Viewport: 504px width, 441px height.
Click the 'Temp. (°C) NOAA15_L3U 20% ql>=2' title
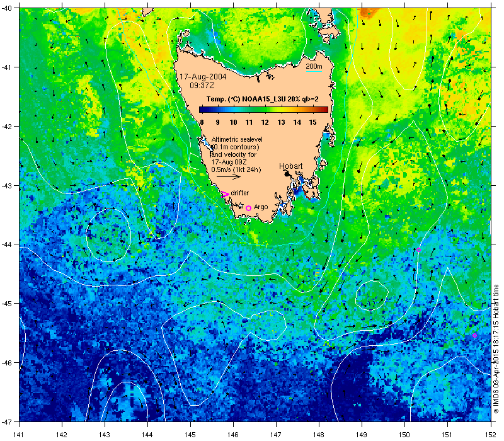[x=262, y=99]
